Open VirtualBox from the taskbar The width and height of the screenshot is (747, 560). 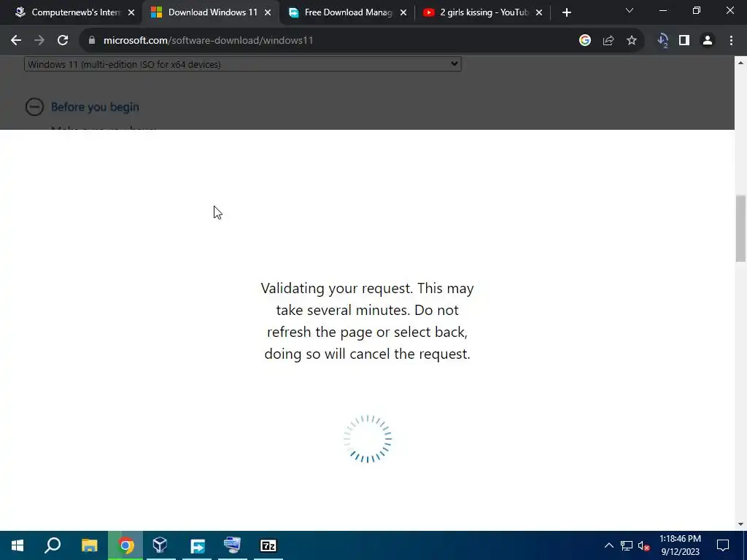coord(160,545)
